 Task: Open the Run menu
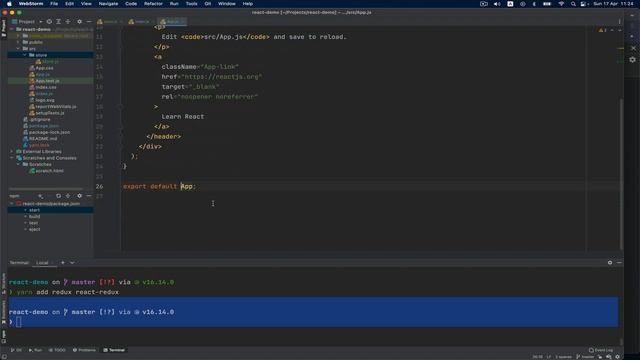(x=174, y=4)
